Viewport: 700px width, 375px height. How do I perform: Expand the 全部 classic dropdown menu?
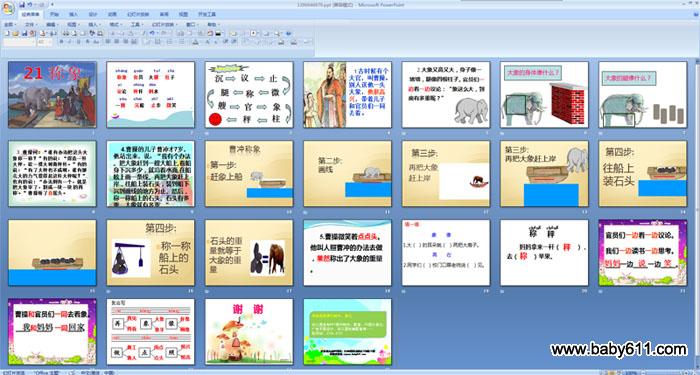[x=10, y=25]
